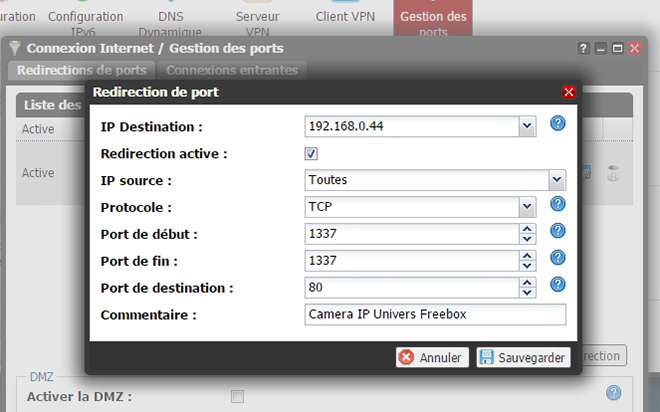Screen dimensions: 660x412
Task: Save redirection with Sauvegarder button
Action: (x=522, y=357)
